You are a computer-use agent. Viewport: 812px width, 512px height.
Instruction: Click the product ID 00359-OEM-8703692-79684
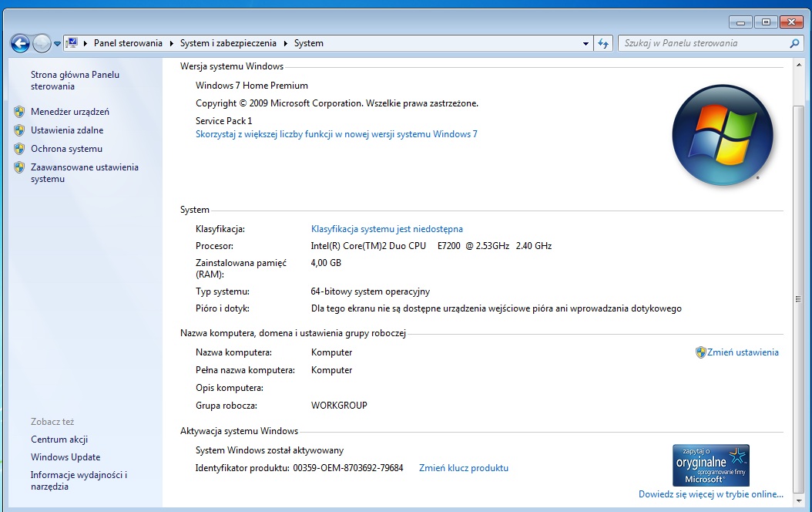[x=348, y=468]
